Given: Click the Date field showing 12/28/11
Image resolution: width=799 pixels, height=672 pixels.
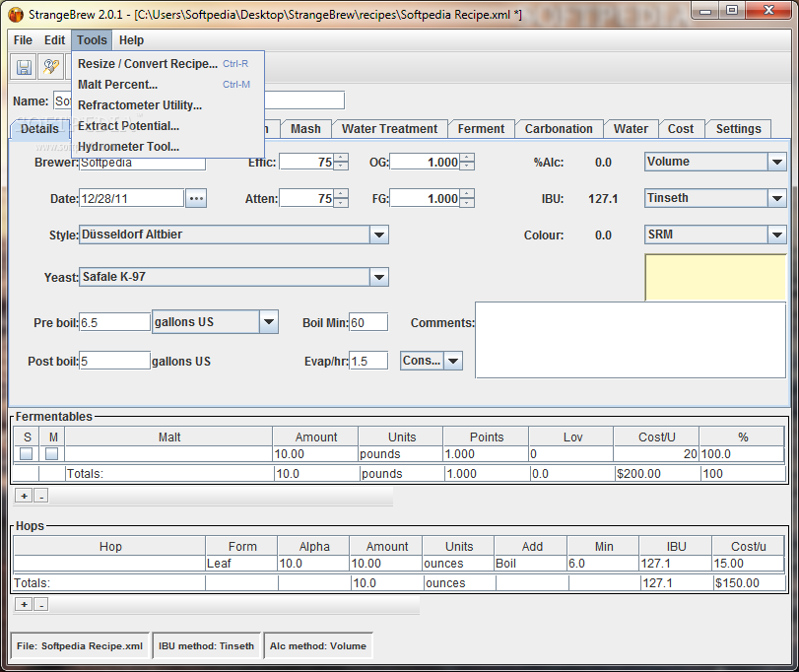Looking at the screenshot, I should coord(131,198).
